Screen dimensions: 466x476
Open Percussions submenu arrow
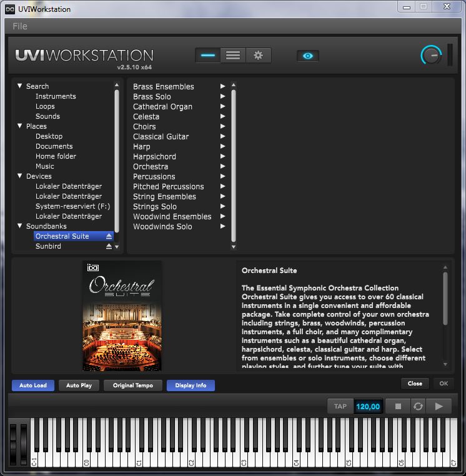[x=222, y=176]
